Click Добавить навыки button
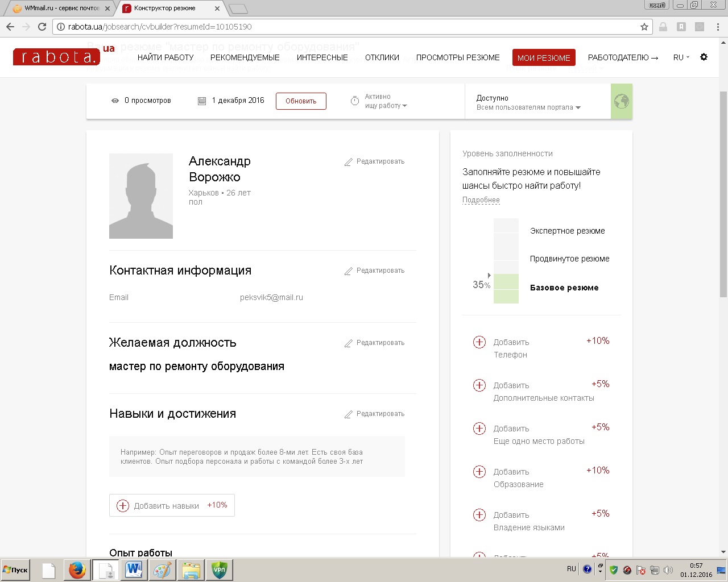728x582 pixels. 172,505
